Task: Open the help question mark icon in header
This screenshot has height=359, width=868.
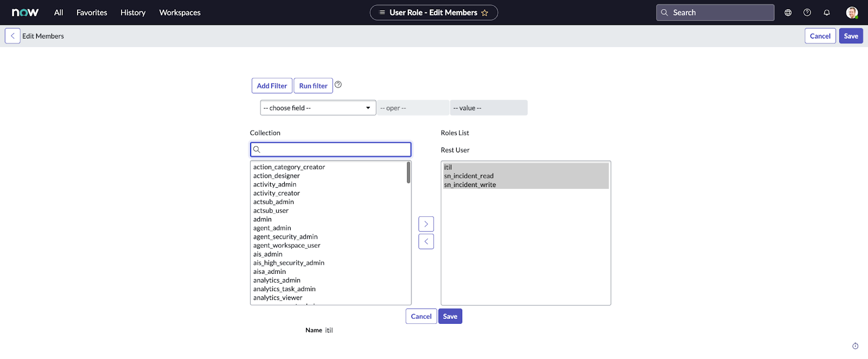Action: point(807,12)
